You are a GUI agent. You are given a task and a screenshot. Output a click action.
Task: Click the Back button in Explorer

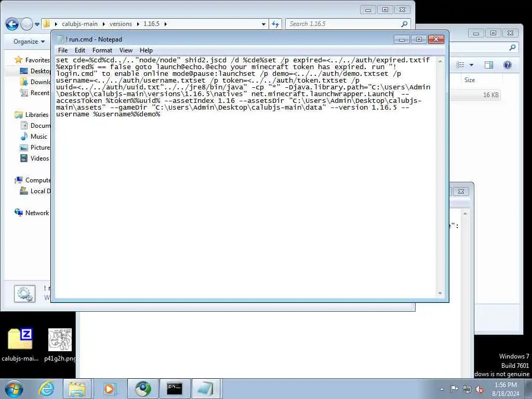point(12,24)
